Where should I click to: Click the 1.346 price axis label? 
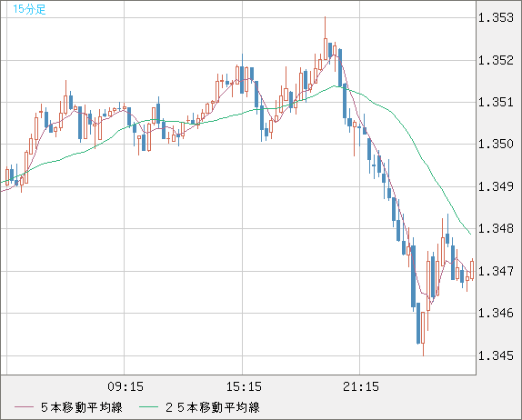point(496,313)
